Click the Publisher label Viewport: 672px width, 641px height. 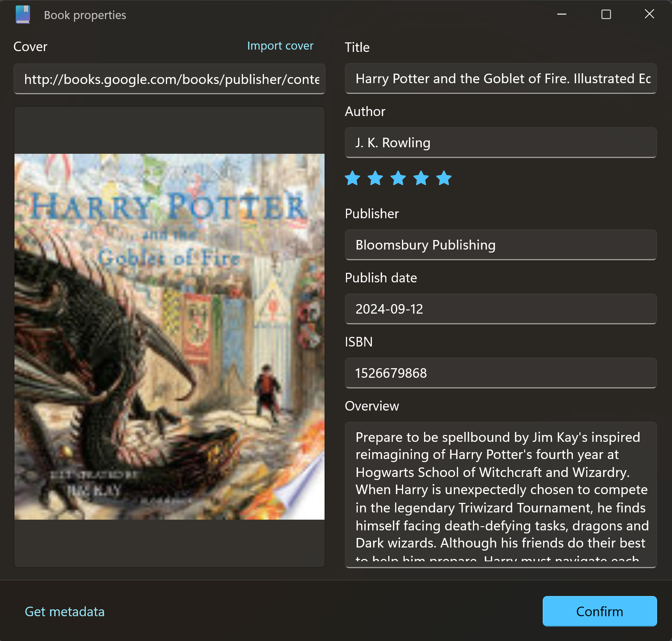tap(372, 214)
